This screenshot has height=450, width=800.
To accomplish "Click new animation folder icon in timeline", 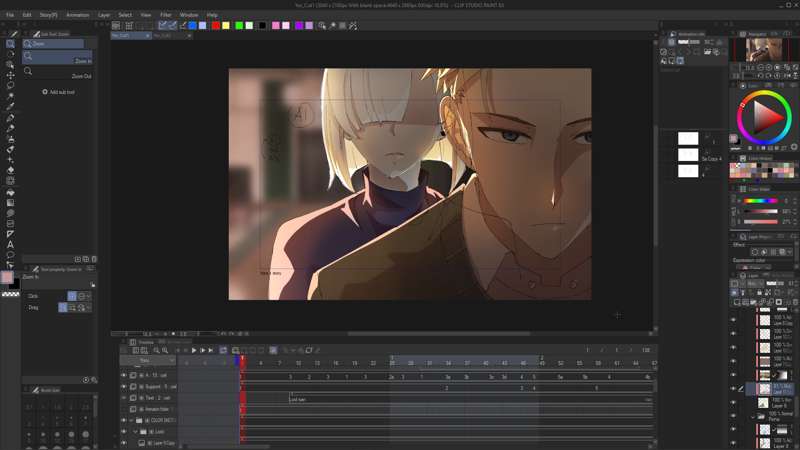I will (x=236, y=351).
